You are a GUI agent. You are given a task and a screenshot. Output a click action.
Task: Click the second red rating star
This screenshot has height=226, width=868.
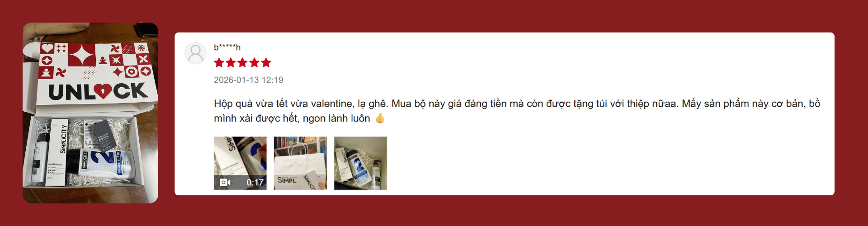coord(231,63)
